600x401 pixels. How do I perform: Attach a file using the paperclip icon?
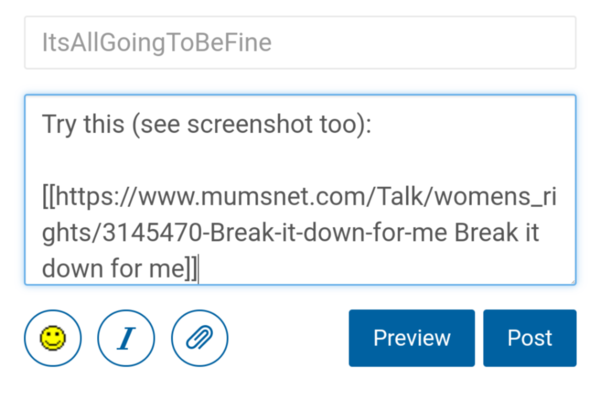(200, 338)
